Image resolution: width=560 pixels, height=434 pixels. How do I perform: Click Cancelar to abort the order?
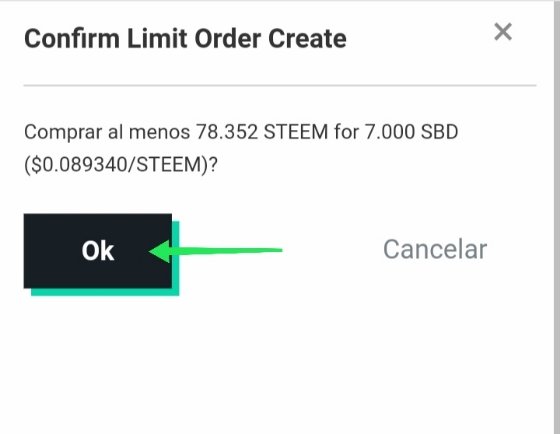point(435,249)
